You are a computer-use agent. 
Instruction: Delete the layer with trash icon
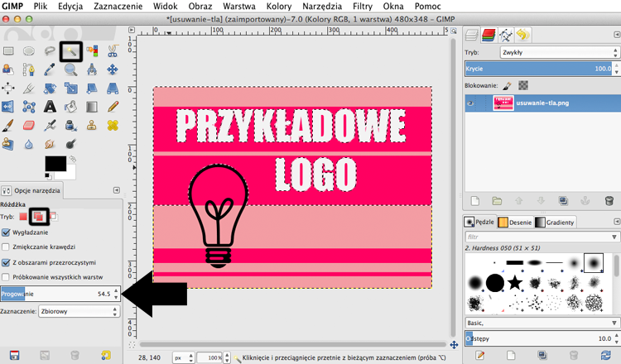609,201
